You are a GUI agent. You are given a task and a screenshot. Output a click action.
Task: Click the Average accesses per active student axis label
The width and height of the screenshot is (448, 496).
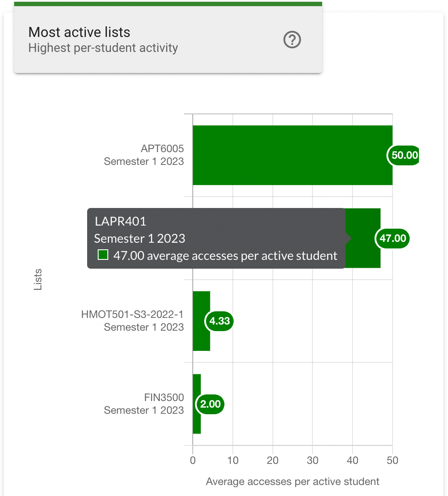[x=292, y=481]
